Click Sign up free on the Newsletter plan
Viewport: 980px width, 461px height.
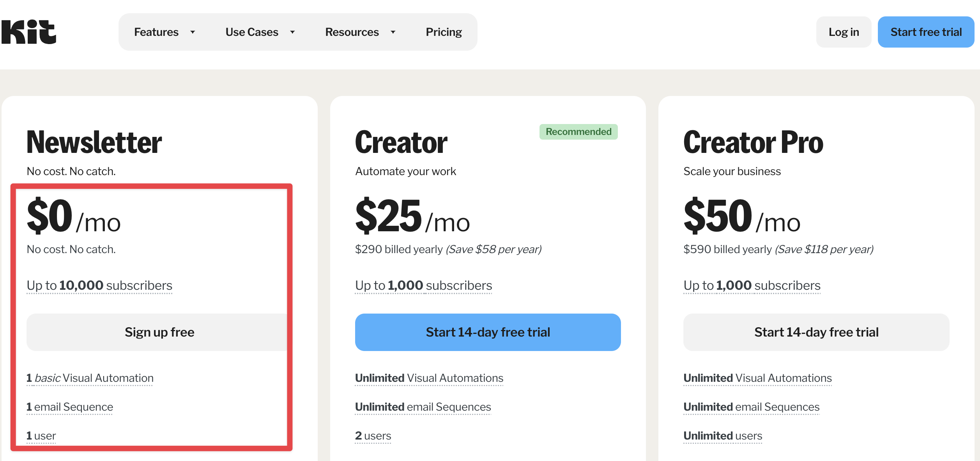159,332
